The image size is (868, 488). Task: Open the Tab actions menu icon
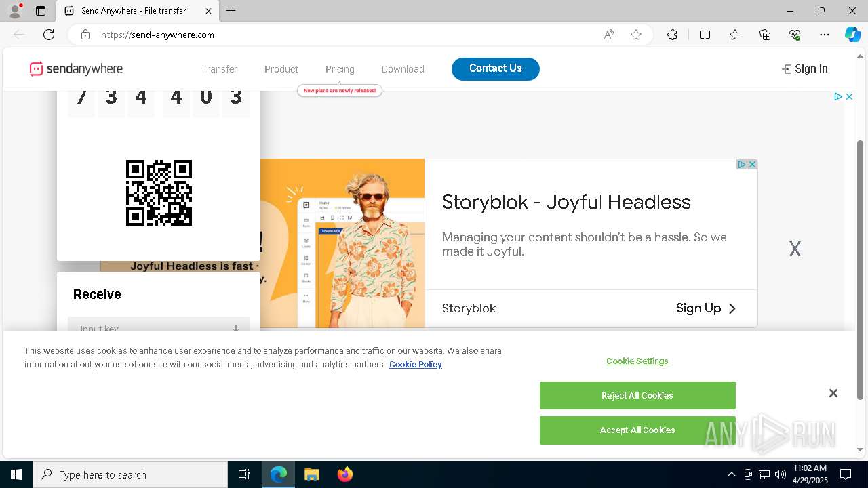point(41,11)
